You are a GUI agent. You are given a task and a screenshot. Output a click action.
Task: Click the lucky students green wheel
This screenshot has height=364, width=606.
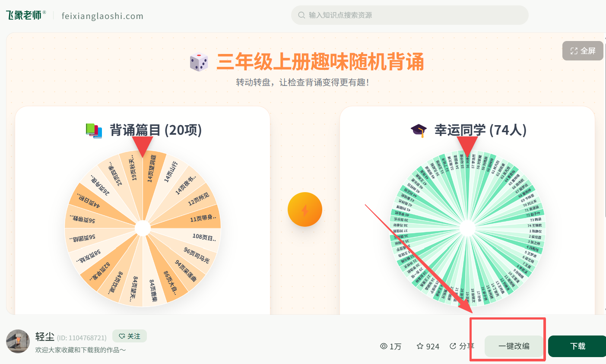[467, 228]
